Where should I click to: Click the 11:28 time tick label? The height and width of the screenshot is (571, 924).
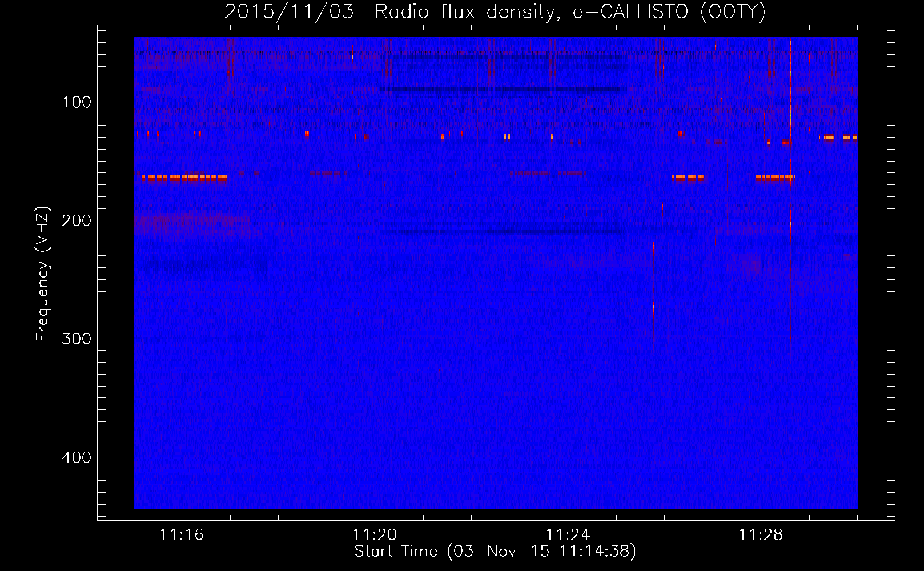coord(761,534)
